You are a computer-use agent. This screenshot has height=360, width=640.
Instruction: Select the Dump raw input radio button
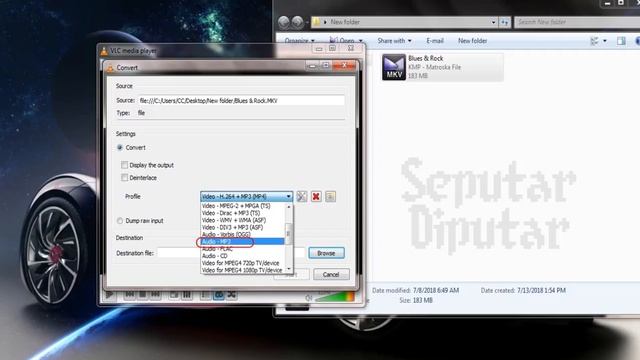[x=120, y=221]
